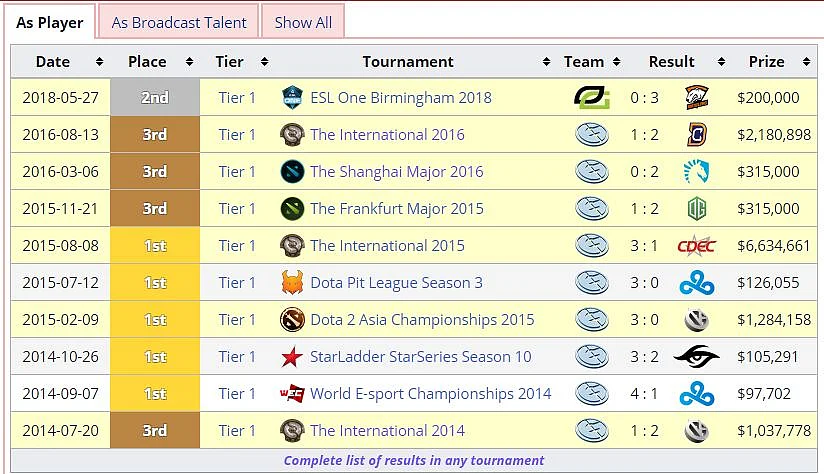
Task: Open Complete list of results link
Action: coord(414,461)
